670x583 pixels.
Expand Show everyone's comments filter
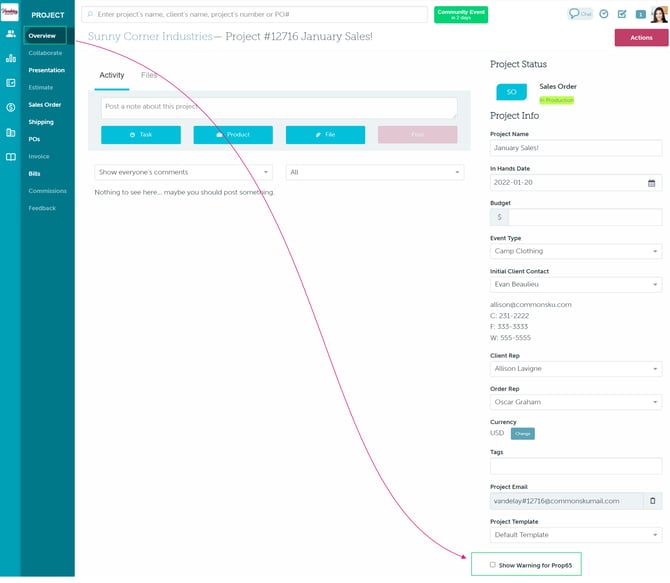(x=183, y=172)
